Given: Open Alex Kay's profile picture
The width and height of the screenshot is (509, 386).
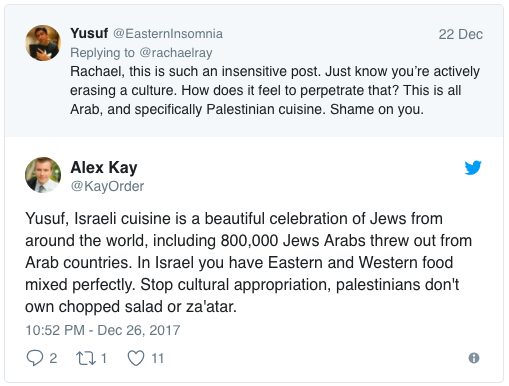Looking at the screenshot, I should point(43,175).
